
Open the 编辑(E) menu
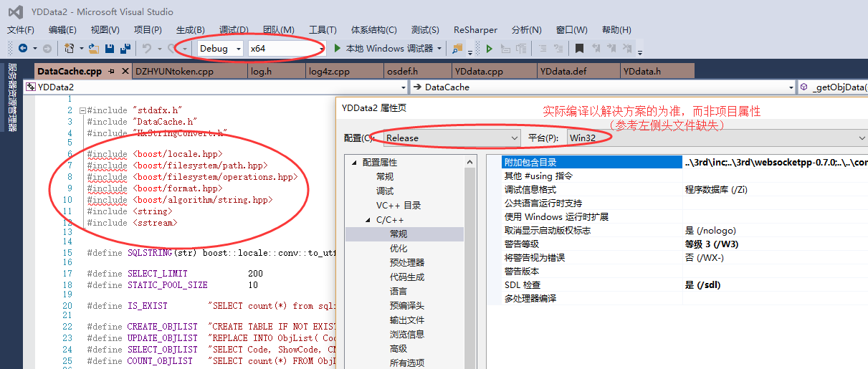62,30
